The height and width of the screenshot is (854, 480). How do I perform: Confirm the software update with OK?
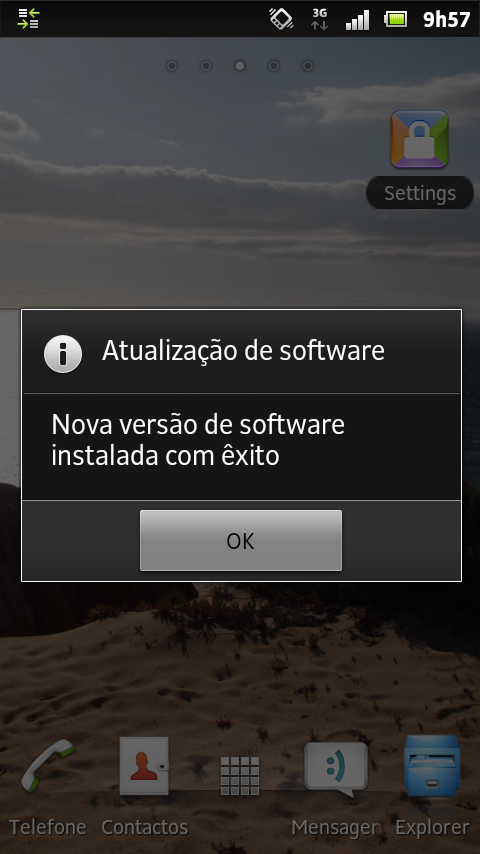[x=240, y=540]
